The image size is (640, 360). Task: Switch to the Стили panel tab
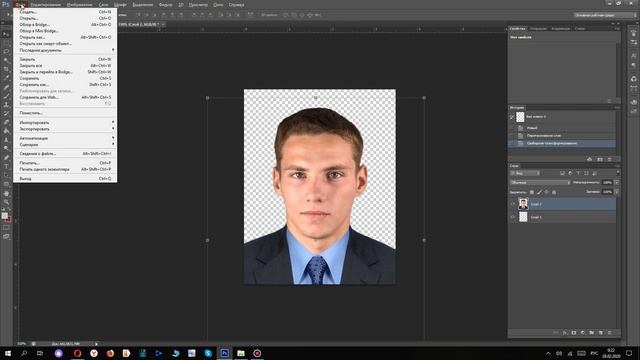click(x=580, y=29)
